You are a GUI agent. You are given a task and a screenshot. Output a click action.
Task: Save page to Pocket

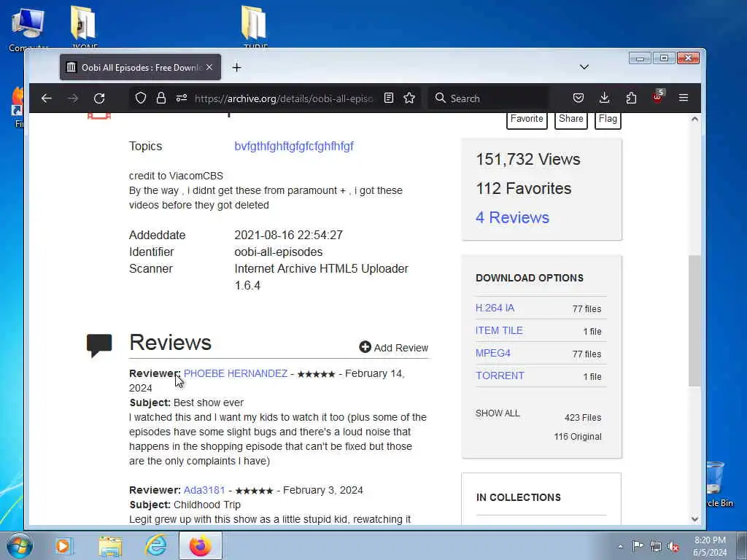(x=578, y=98)
